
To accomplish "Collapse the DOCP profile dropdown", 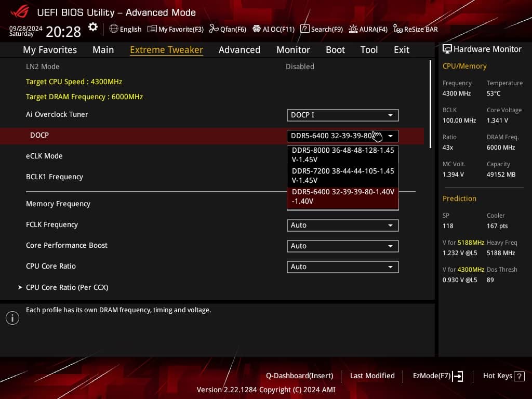I will pyautogui.click(x=343, y=136).
